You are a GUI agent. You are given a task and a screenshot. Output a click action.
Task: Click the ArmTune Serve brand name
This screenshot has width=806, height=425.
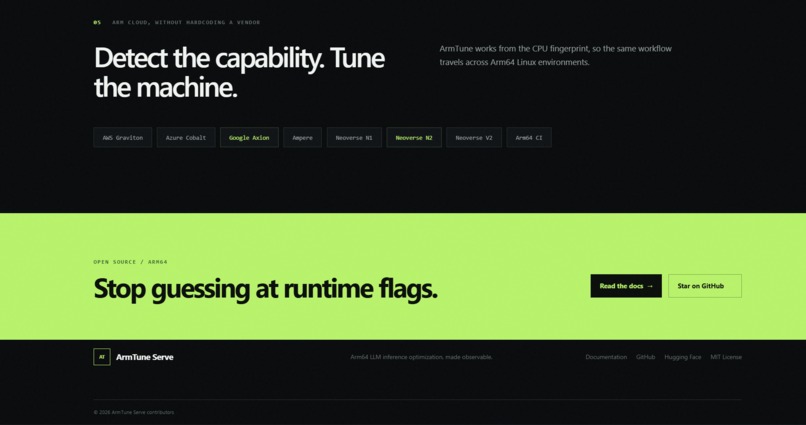click(144, 357)
